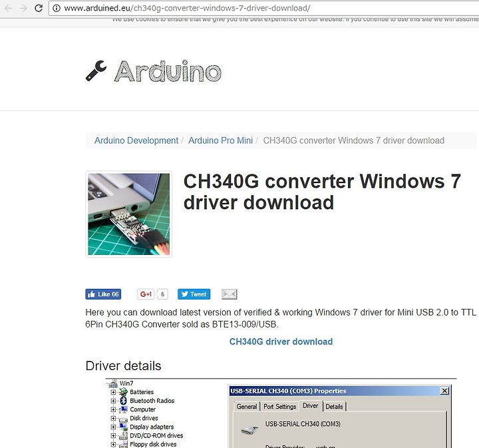This screenshot has width=479, height=448.
Task: Click the Driver details heading
Action: click(x=123, y=366)
